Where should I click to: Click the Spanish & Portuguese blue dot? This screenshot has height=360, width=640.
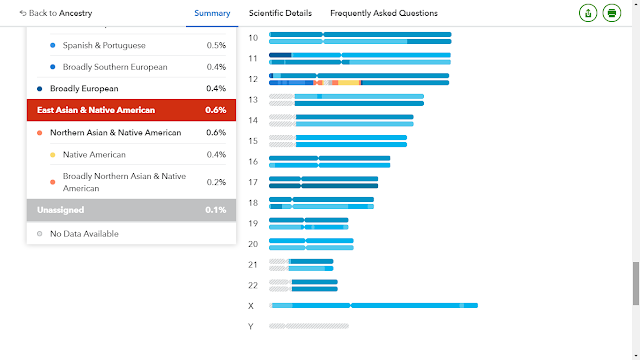tap(53, 45)
